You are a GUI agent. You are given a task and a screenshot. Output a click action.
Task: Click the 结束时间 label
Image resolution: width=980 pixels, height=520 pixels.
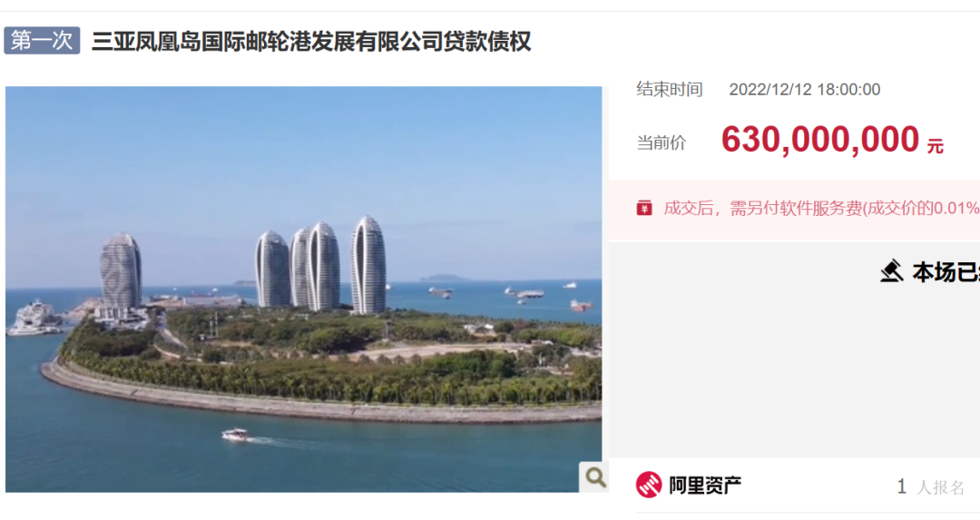tap(670, 89)
